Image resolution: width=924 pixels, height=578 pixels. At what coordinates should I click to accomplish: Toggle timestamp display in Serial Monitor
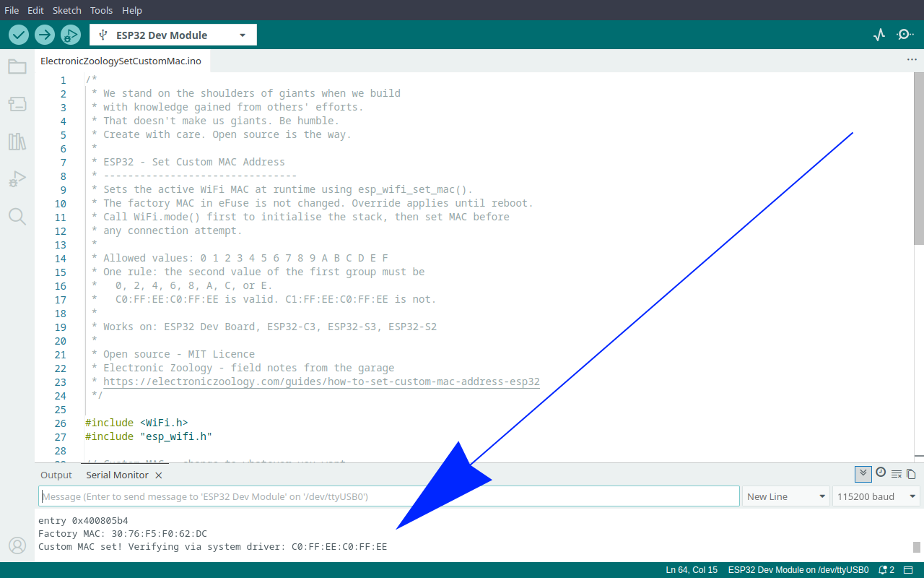click(881, 473)
